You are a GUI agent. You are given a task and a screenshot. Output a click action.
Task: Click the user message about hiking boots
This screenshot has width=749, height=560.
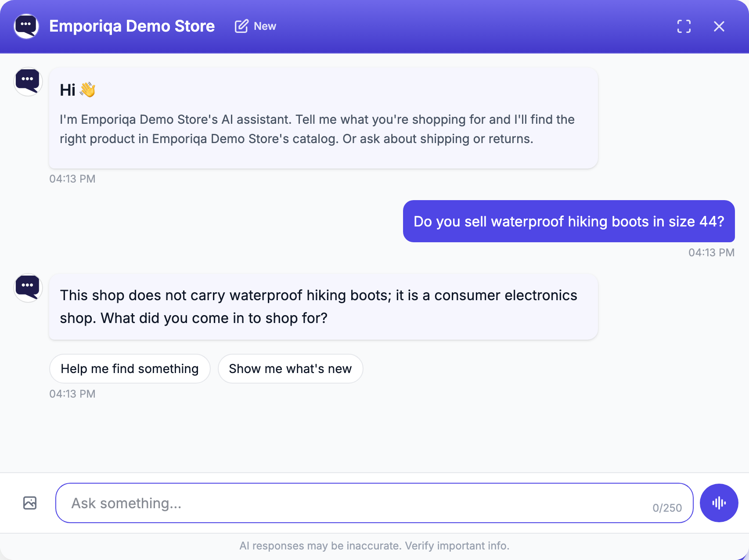[x=569, y=221]
